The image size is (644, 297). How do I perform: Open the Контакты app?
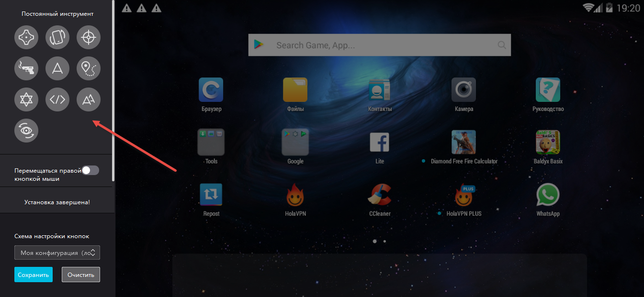click(x=380, y=95)
